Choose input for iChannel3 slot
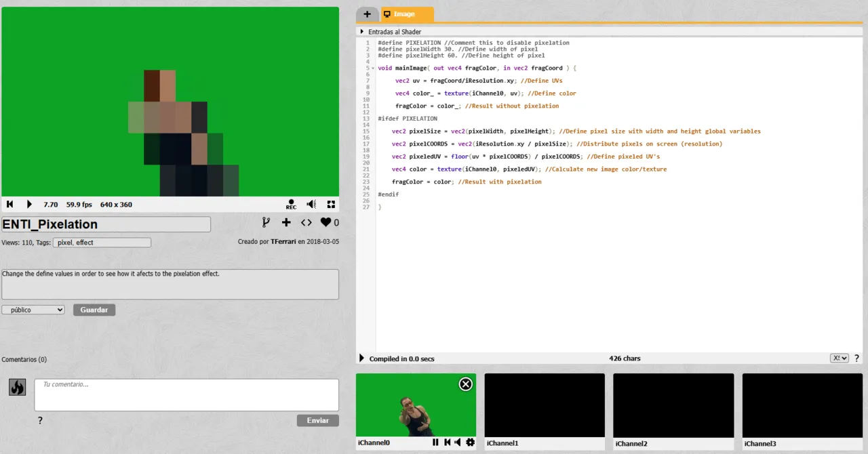 pos(802,405)
